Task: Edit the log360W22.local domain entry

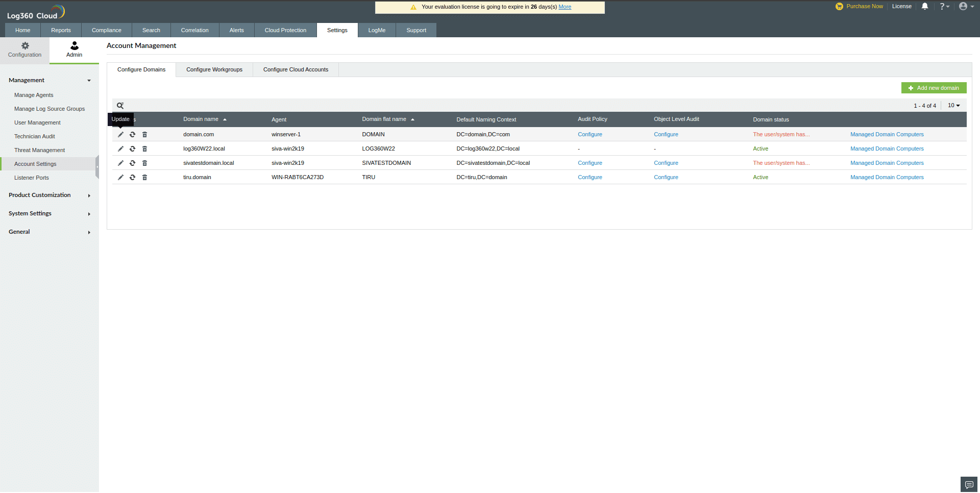Action: tap(120, 149)
